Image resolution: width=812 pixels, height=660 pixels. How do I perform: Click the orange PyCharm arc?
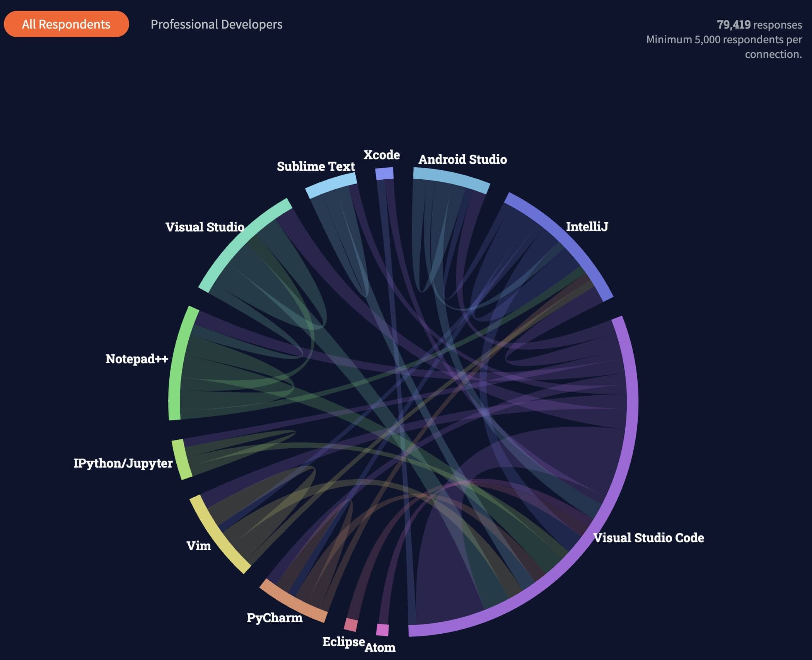click(293, 601)
